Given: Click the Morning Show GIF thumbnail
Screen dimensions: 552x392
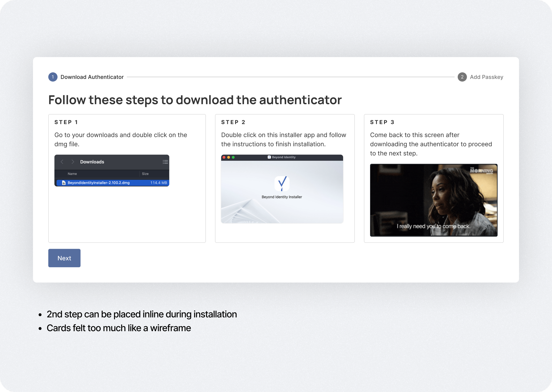Looking at the screenshot, I should tap(434, 200).
